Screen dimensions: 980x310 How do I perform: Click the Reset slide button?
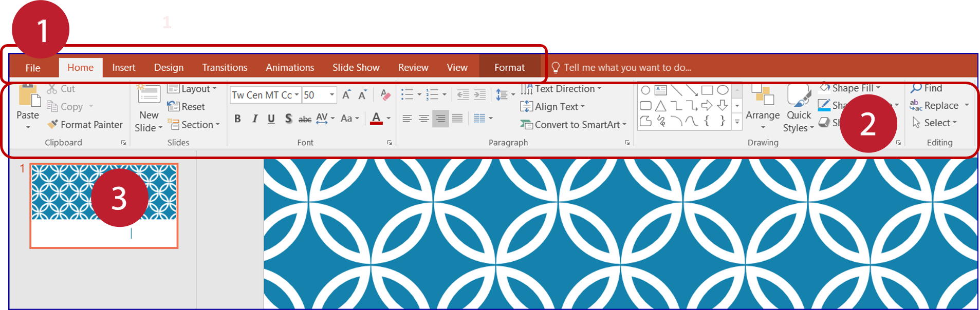(x=187, y=107)
